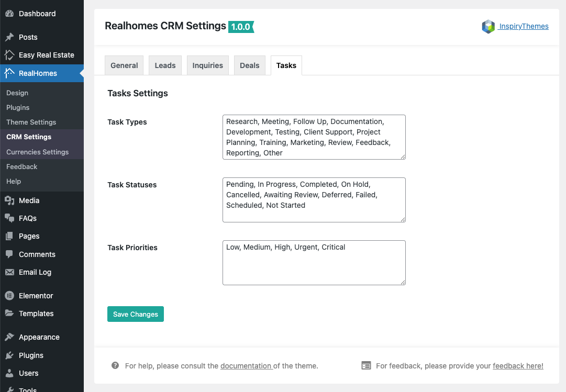The width and height of the screenshot is (566, 392).
Task: Switch to the General tab
Action: [x=124, y=65]
